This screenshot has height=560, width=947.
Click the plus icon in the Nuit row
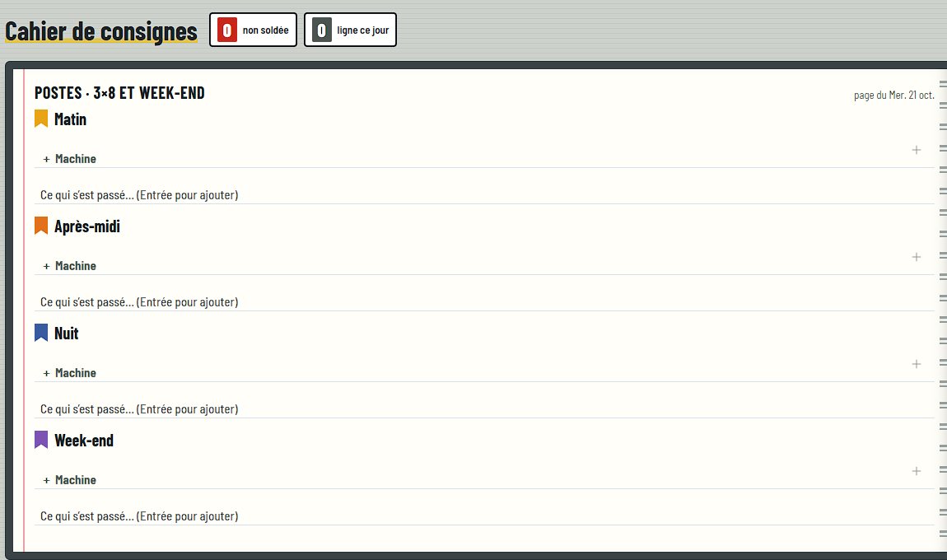[917, 364]
